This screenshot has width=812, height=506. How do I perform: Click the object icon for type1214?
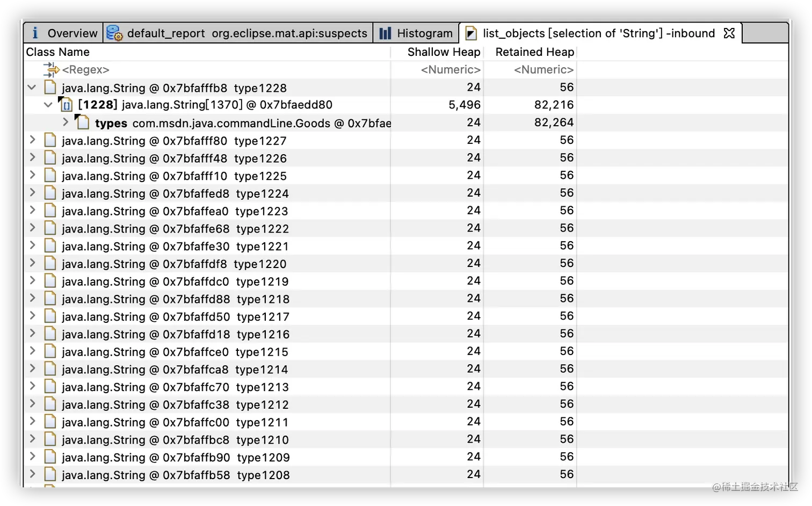(50, 369)
